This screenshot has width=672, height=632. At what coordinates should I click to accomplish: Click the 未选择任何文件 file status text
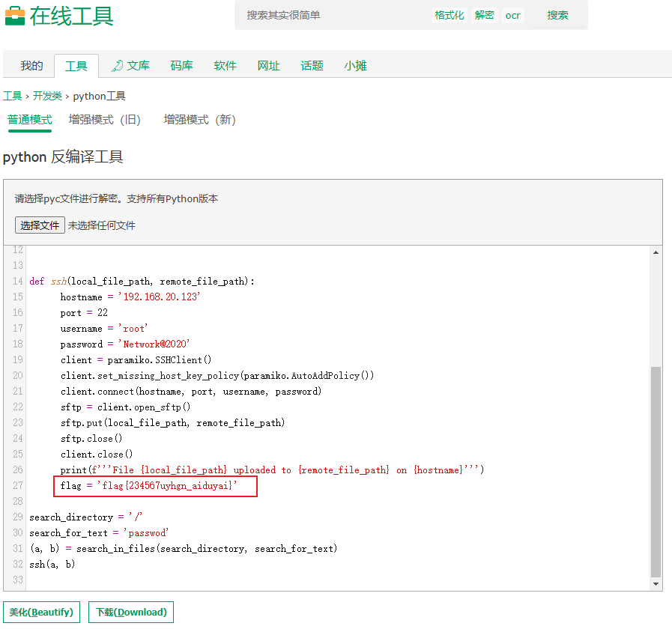102,225
